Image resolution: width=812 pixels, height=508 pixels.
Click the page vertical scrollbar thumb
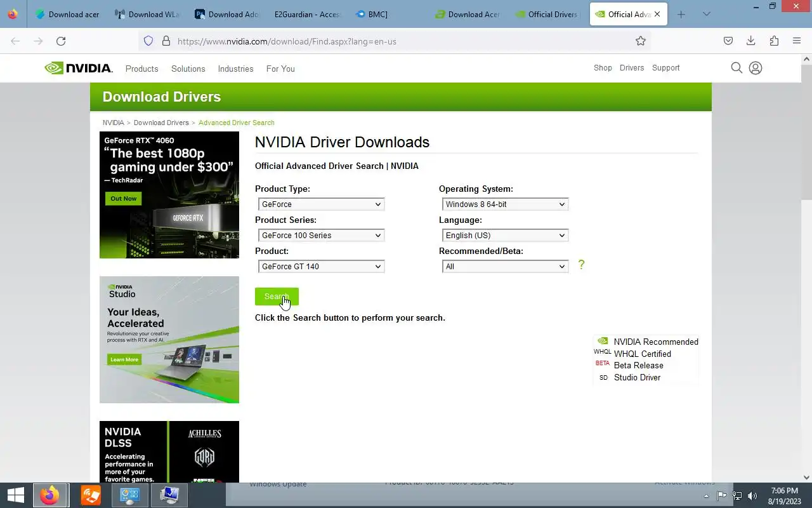(807, 133)
